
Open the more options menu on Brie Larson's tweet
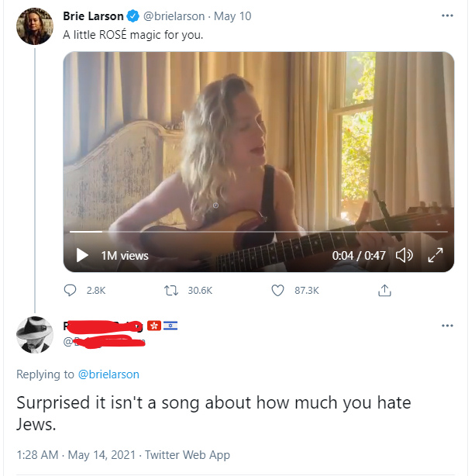click(x=447, y=16)
